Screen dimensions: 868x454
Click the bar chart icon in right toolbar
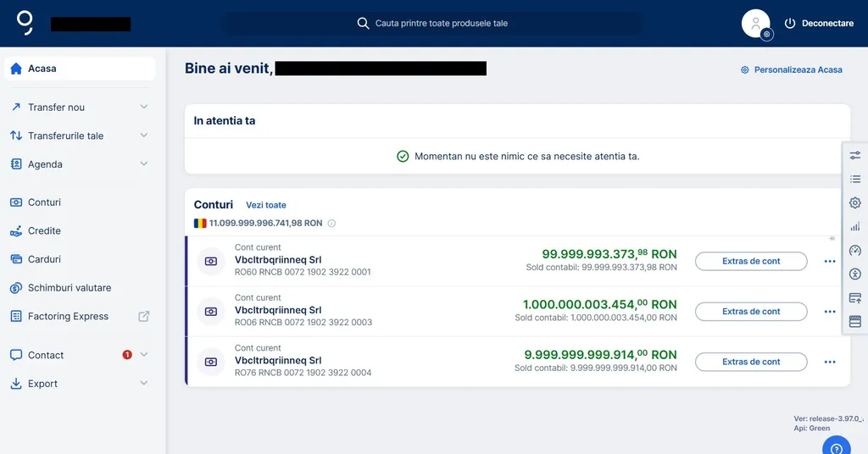tap(854, 226)
